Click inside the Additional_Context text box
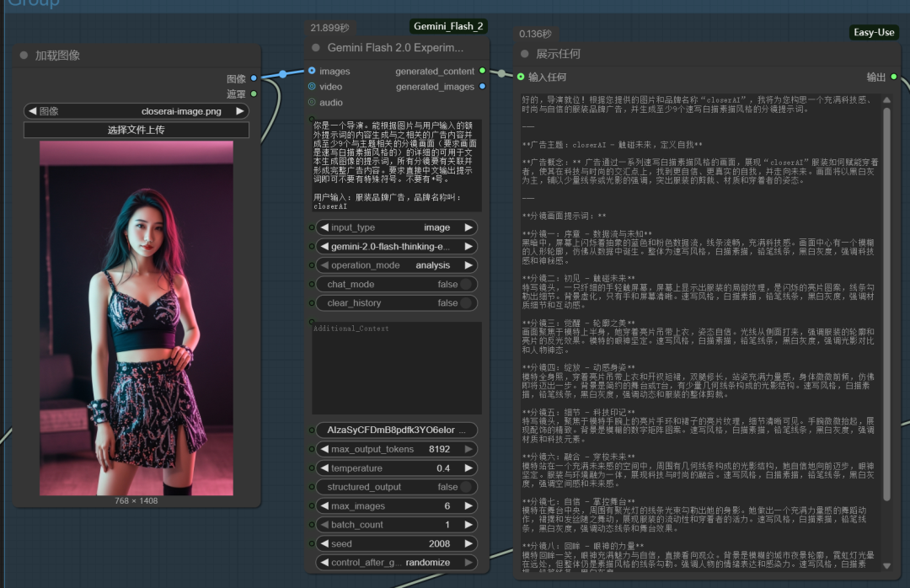The height and width of the screenshot is (588, 910). point(396,366)
